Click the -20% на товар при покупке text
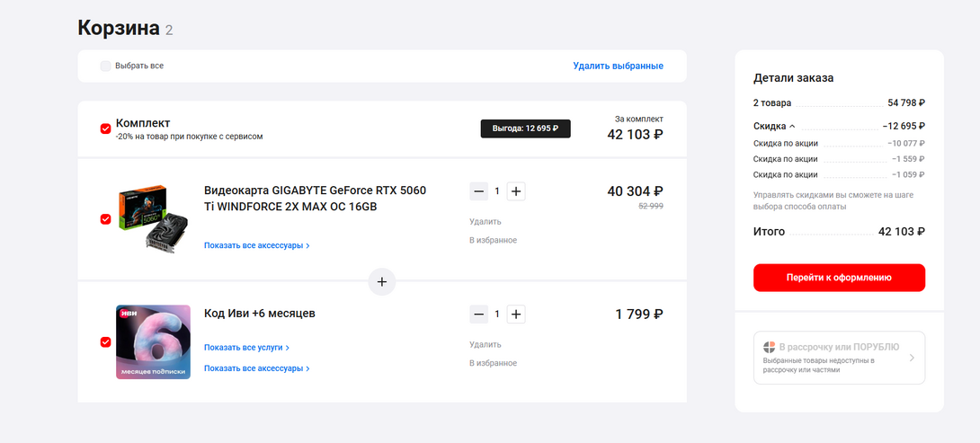This screenshot has height=443, width=980. [x=190, y=137]
